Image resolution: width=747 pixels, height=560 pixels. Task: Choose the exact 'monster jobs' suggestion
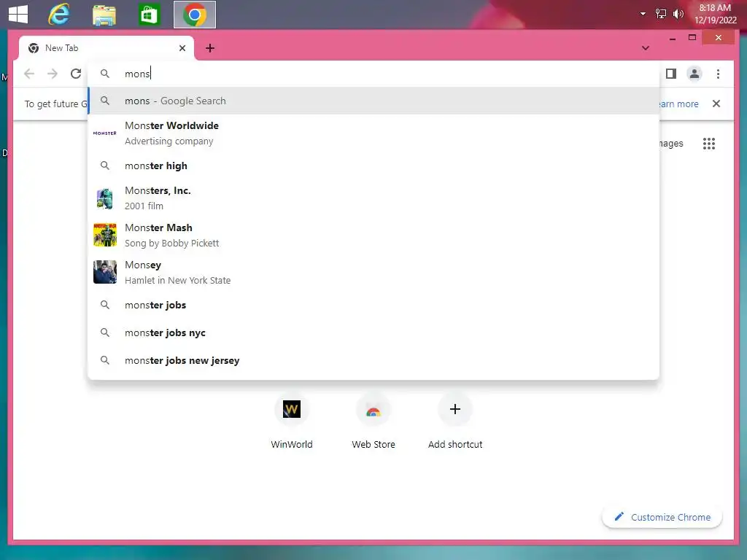point(374,306)
